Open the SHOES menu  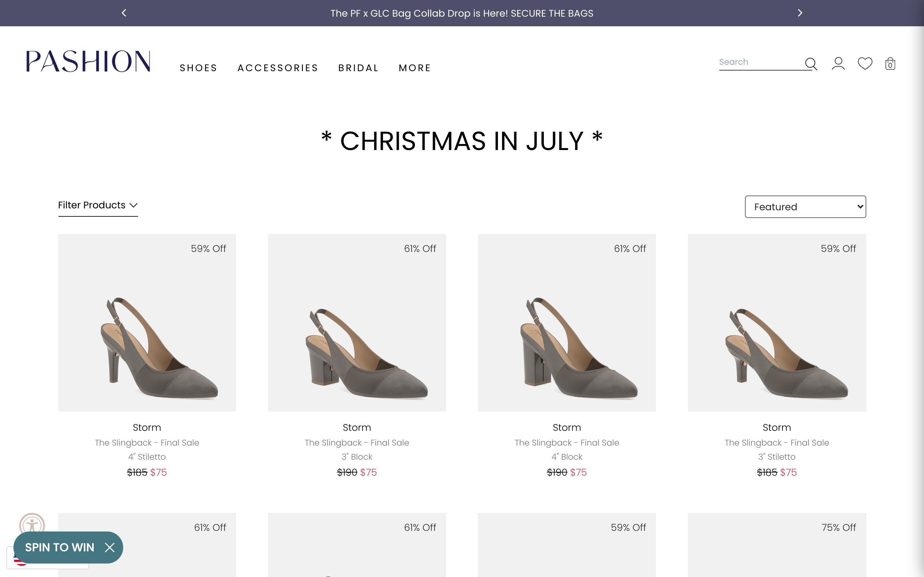pyautogui.click(x=199, y=68)
